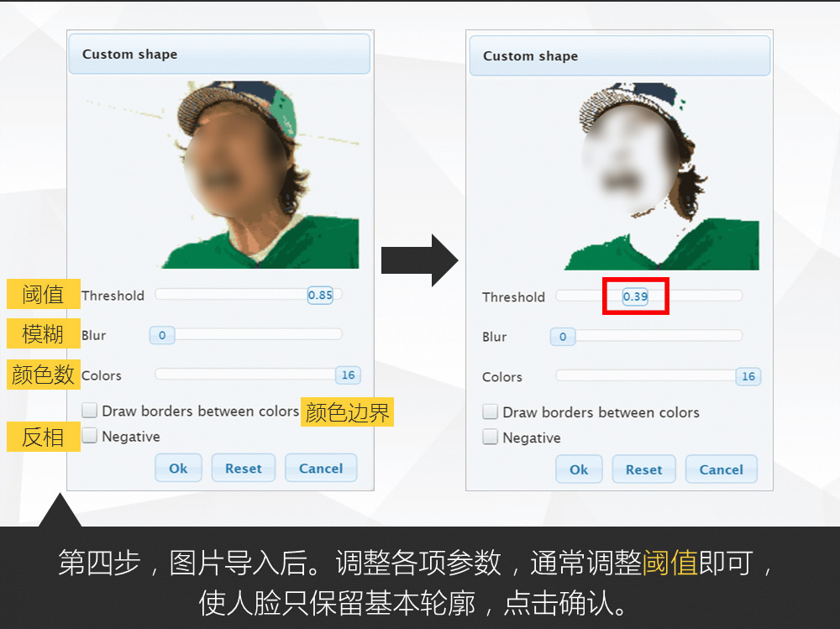Tick Negative checkbox in the 0.85 threshold dialog
This screenshot has height=629, width=840.
[x=90, y=436]
